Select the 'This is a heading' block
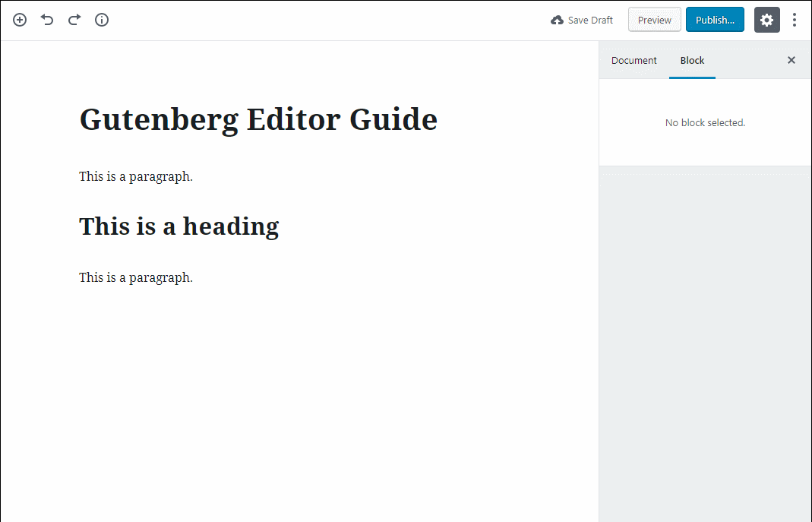812x522 pixels. click(x=179, y=226)
